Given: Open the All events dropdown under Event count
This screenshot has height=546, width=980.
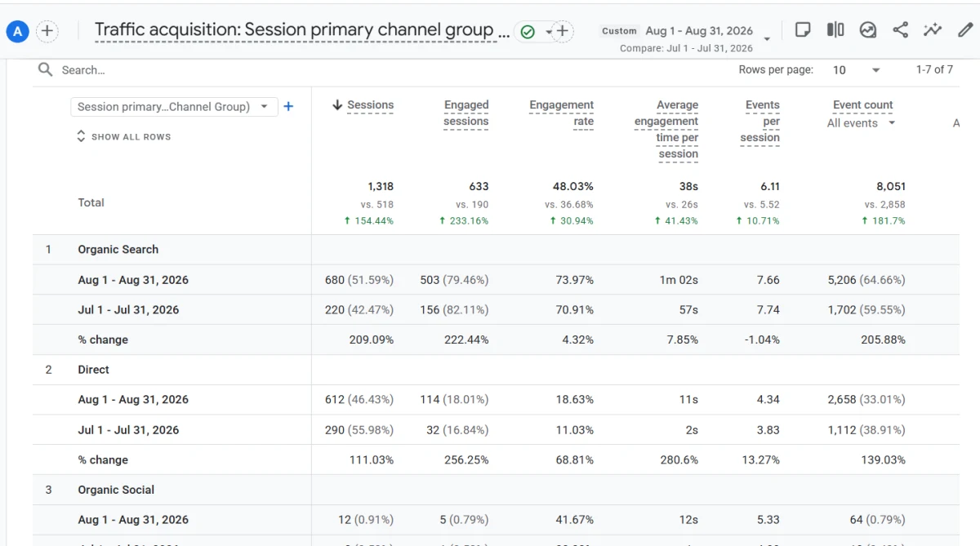Looking at the screenshot, I should (x=862, y=123).
